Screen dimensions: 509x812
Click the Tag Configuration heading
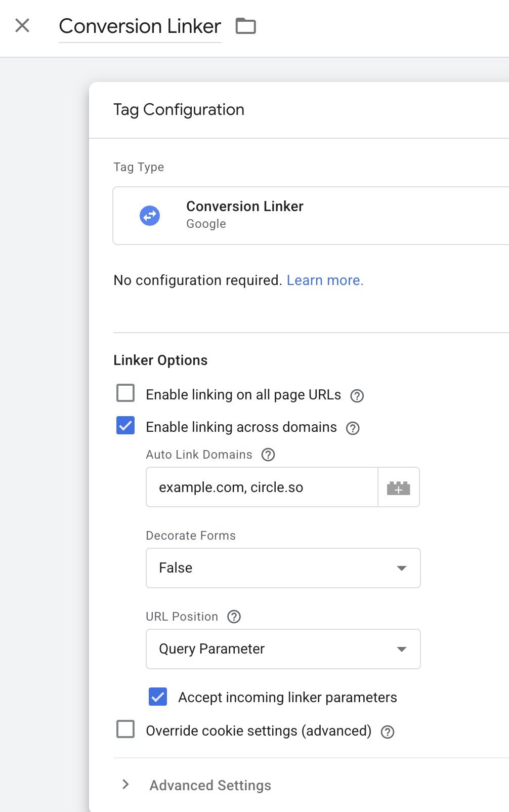click(x=179, y=110)
